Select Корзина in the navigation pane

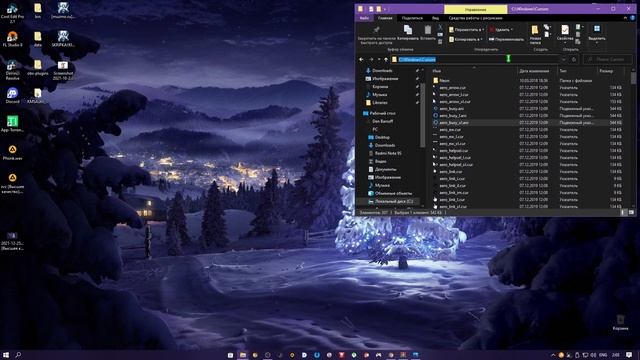click(x=380, y=87)
